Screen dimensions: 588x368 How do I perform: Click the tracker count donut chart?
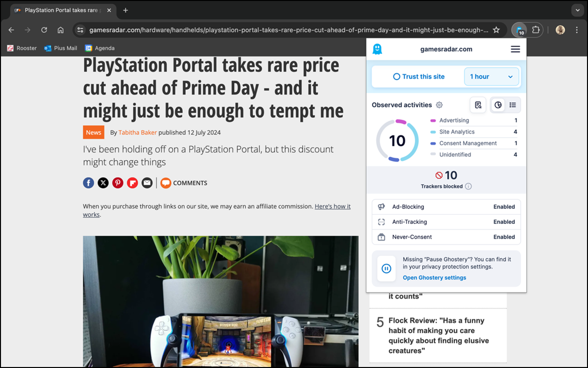pyautogui.click(x=397, y=141)
